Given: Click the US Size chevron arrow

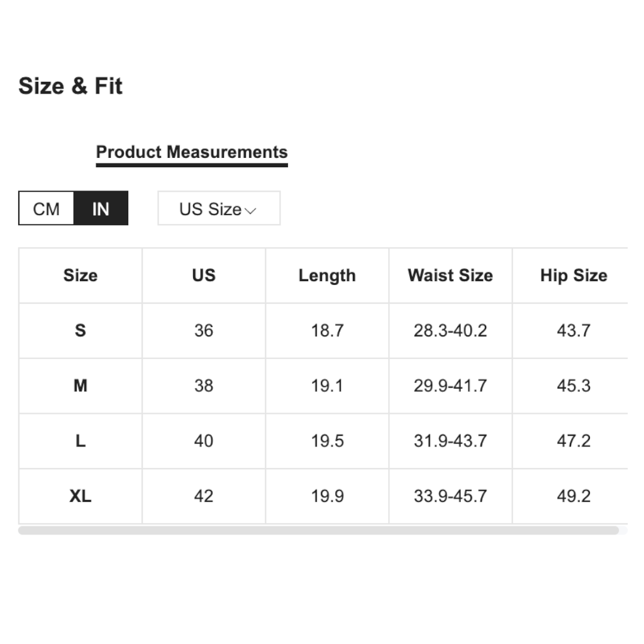Looking at the screenshot, I should coord(250,211).
